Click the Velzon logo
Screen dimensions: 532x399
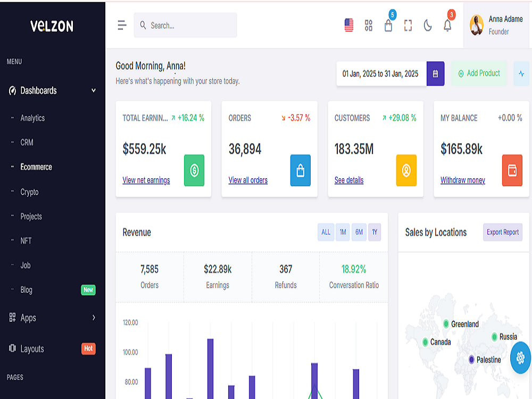52,26
